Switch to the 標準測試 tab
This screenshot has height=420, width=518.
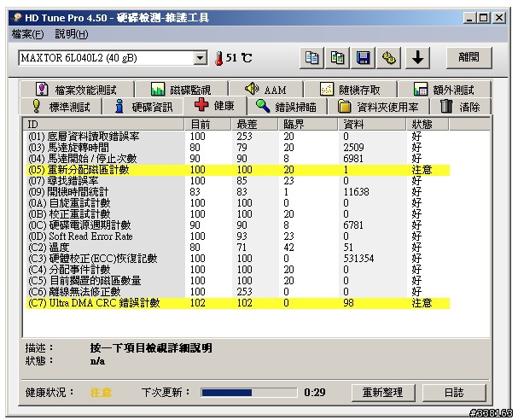click(61, 107)
